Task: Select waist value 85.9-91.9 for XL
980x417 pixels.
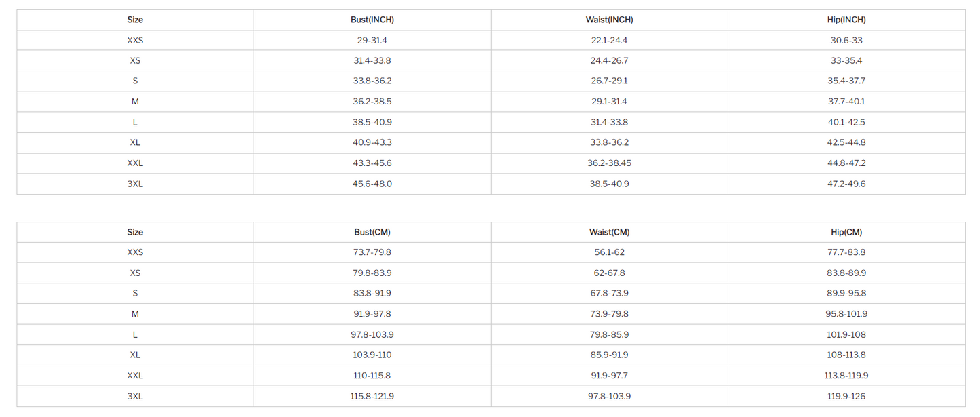Action: 609,355
